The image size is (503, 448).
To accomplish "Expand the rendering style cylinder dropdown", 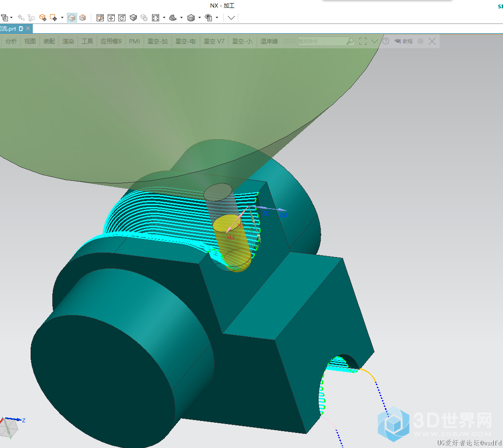I will [199, 18].
